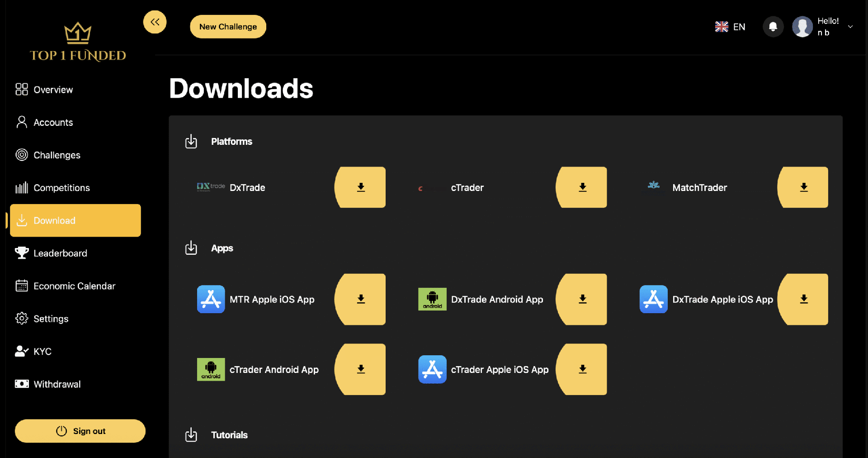
Task: Download the DxTrade platform
Action: 360,187
